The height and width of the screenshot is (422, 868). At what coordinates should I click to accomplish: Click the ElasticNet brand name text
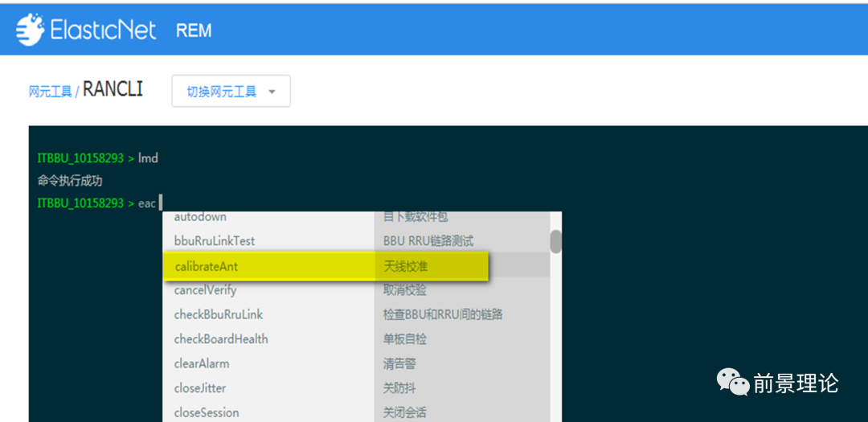pyautogui.click(x=104, y=31)
